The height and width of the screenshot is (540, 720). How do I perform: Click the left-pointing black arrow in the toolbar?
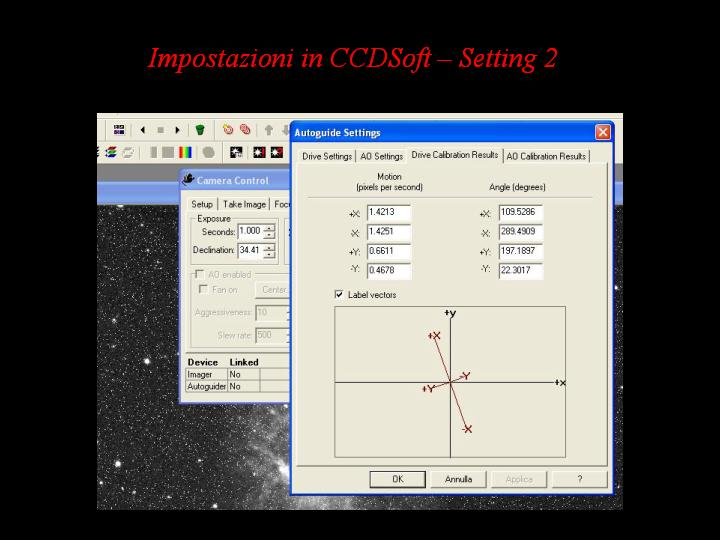[143, 130]
